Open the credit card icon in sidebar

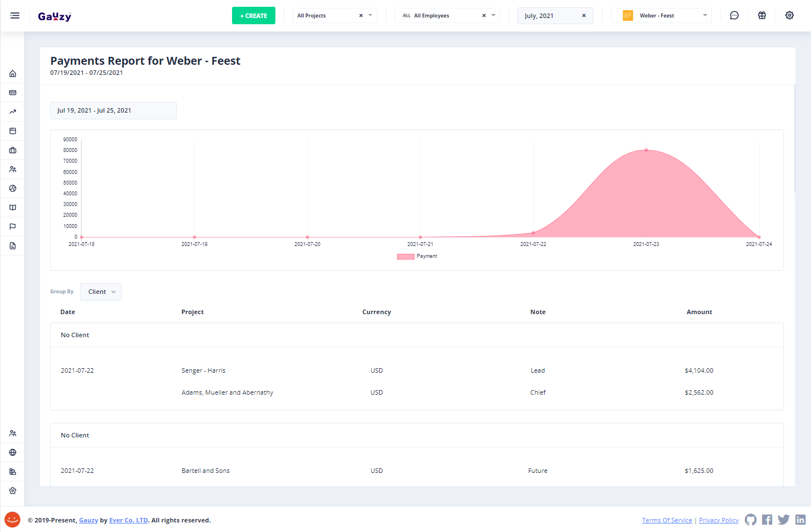coord(12,93)
